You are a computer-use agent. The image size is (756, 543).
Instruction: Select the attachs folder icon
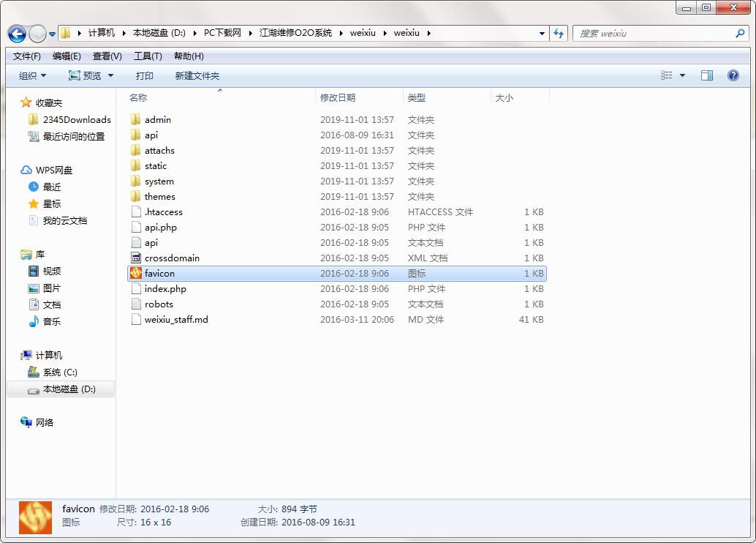(136, 150)
